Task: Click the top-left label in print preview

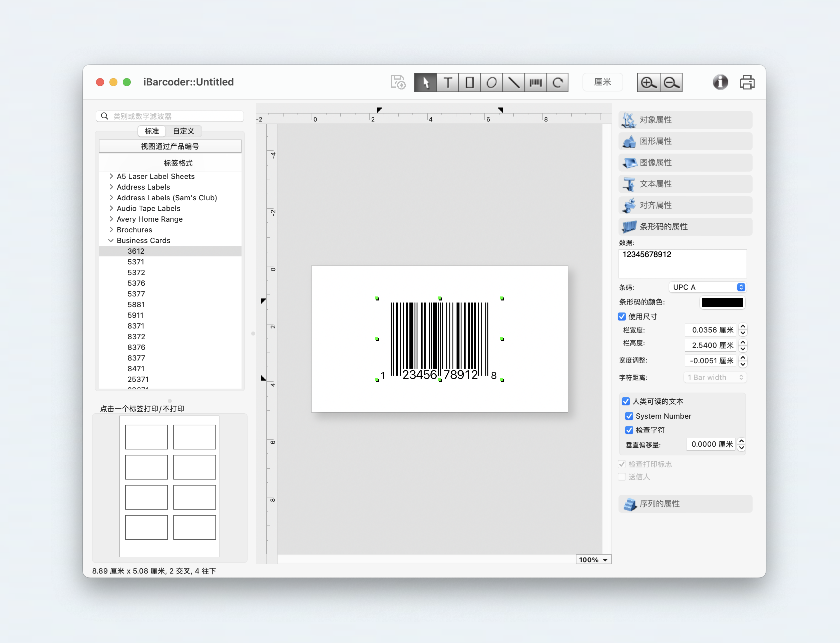Action: click(x=146, y=437)
